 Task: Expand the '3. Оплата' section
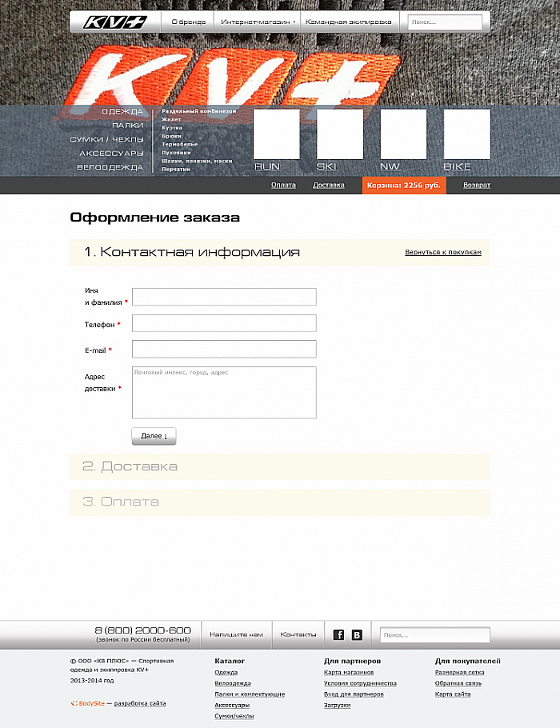pos(280,502)
